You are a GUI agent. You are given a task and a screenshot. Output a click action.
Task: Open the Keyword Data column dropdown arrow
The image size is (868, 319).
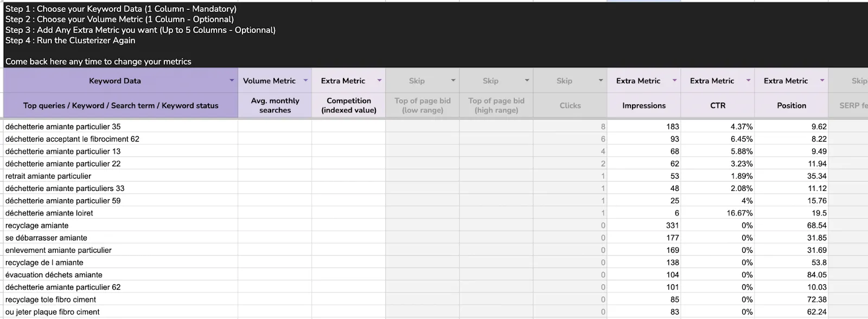(232, 80)
